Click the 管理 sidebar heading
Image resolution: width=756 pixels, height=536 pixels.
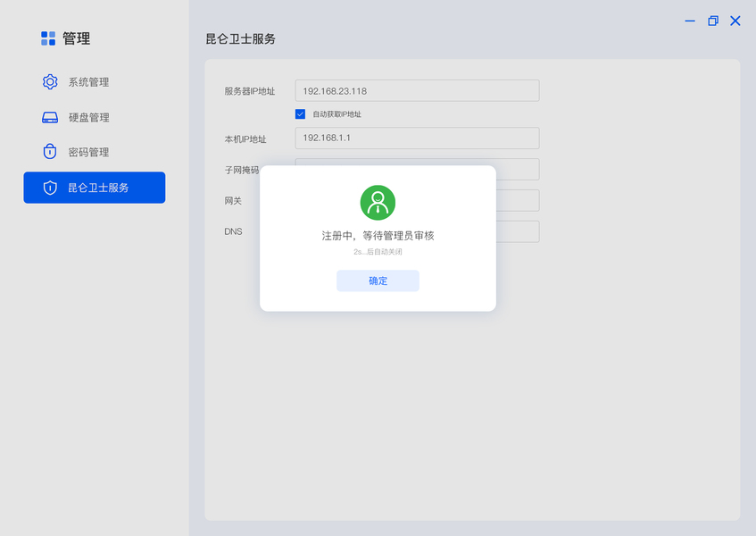(x=76, y=38)
